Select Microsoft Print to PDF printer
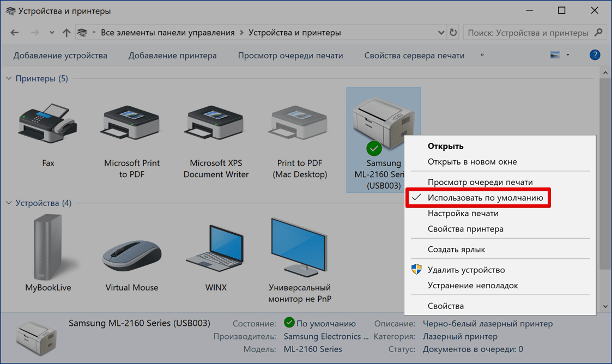 click(132, 124)
